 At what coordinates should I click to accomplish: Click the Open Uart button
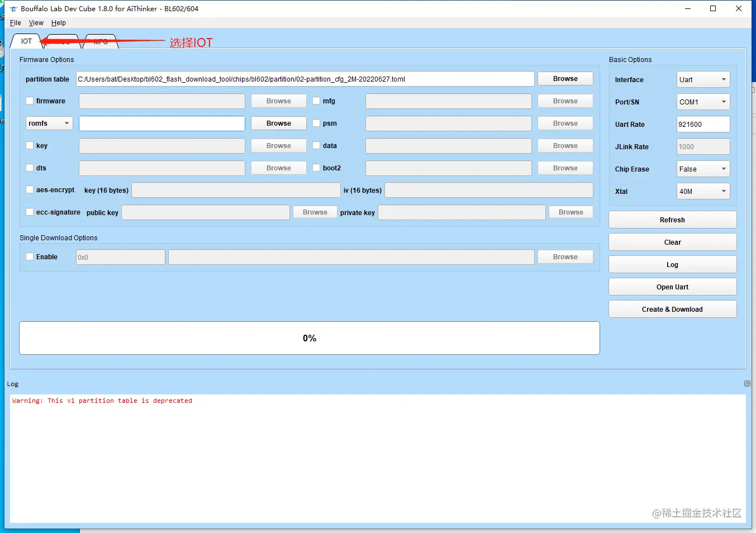pyautogui.click(x=672, y=287)
